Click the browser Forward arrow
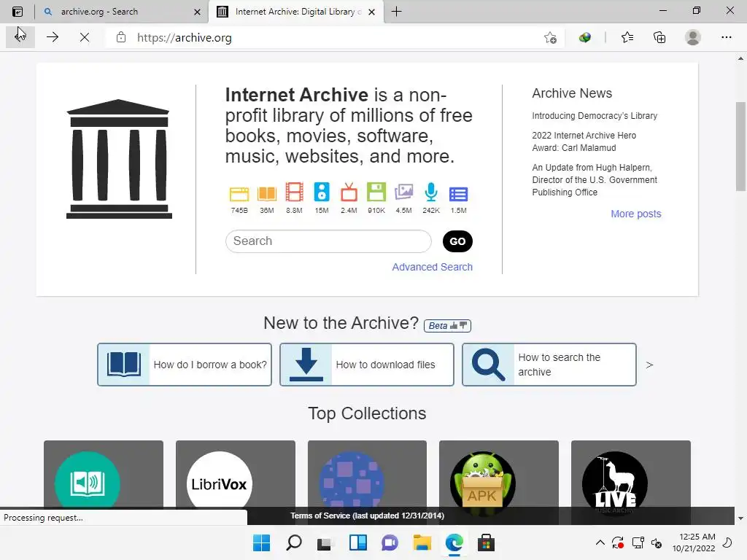Image resolution: width=747 pixels, height=560 pixels. (53, 37)
